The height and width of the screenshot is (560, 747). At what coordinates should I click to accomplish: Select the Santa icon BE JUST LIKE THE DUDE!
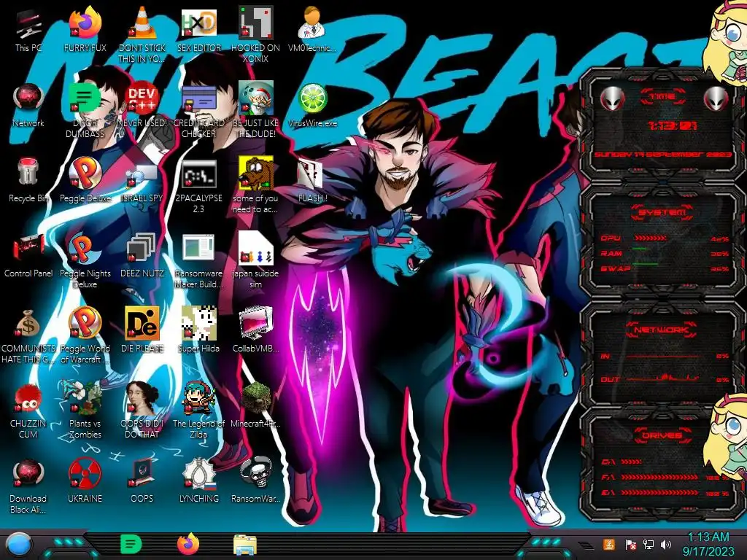[x=255, y=111]
